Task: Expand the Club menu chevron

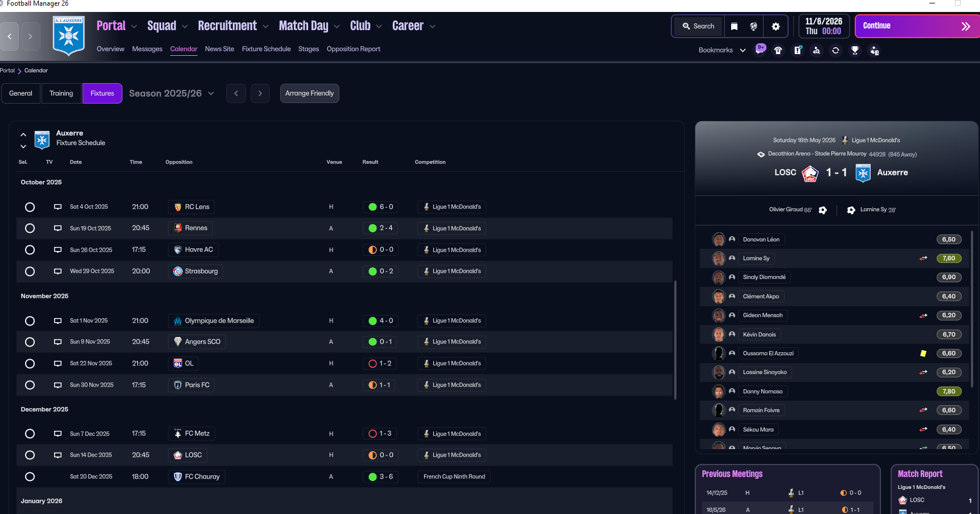Action: pos(379,27)
